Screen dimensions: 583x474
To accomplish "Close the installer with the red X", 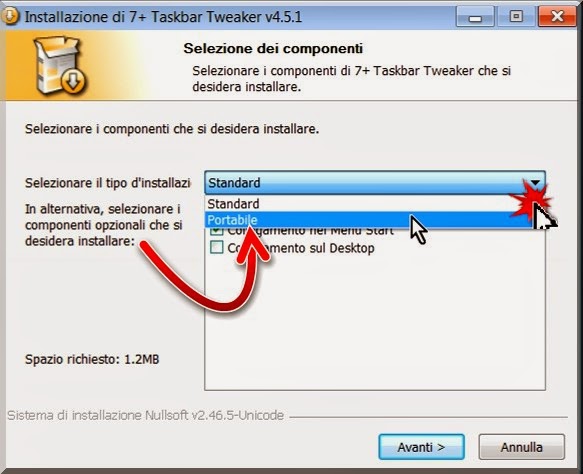I will [557, 17].
